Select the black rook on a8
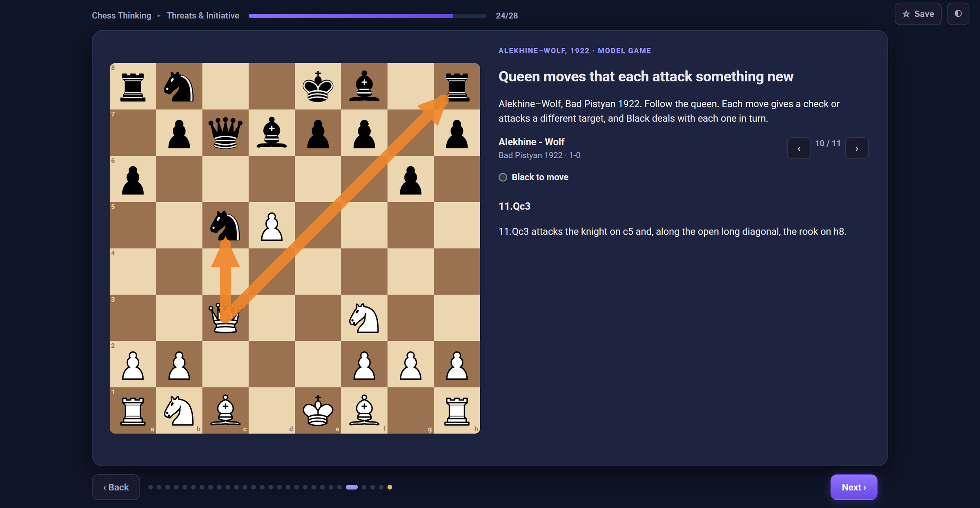Screen dimensions: 980x508 coord(133,86)
